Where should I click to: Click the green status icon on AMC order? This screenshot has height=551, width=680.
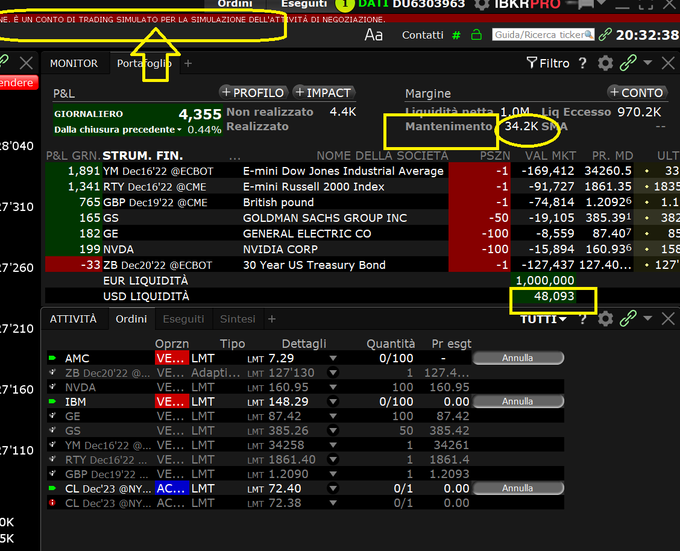tap(52, 358)
